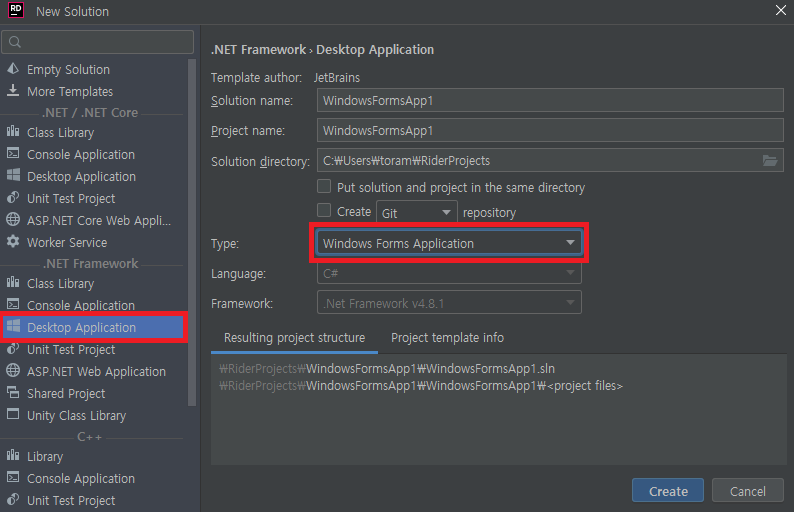Switch to Project template info tab
The width and height of the screenshot is (794, 512).
pos(447,338)
